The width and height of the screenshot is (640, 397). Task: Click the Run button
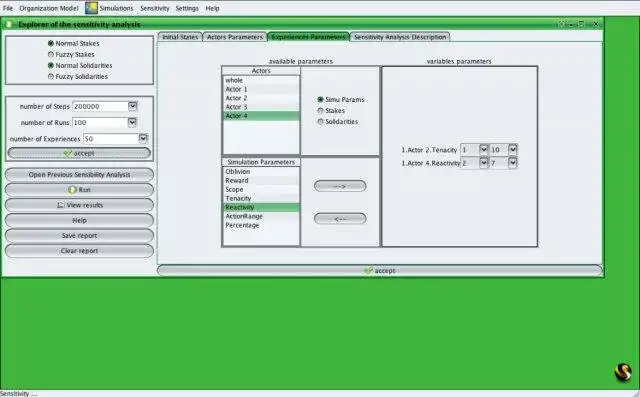tap(79, 190)
